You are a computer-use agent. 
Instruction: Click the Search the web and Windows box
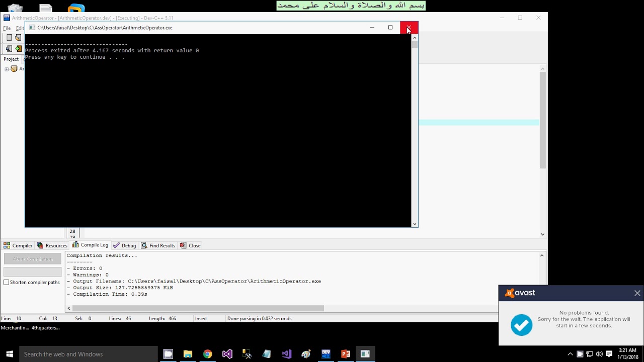click(88, 354)
